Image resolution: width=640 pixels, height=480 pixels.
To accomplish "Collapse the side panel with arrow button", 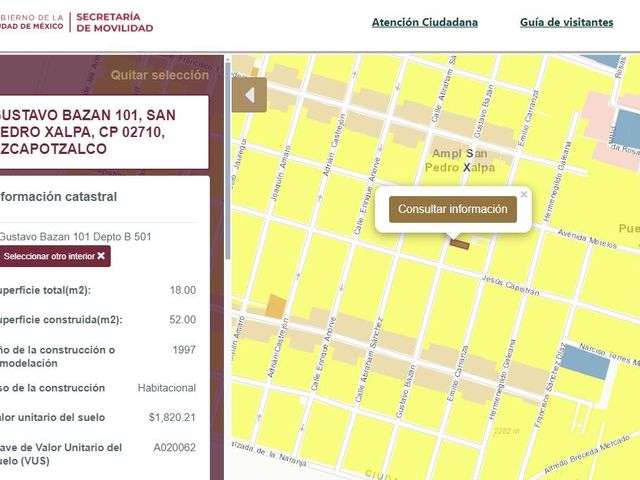I will pos(249,95).
